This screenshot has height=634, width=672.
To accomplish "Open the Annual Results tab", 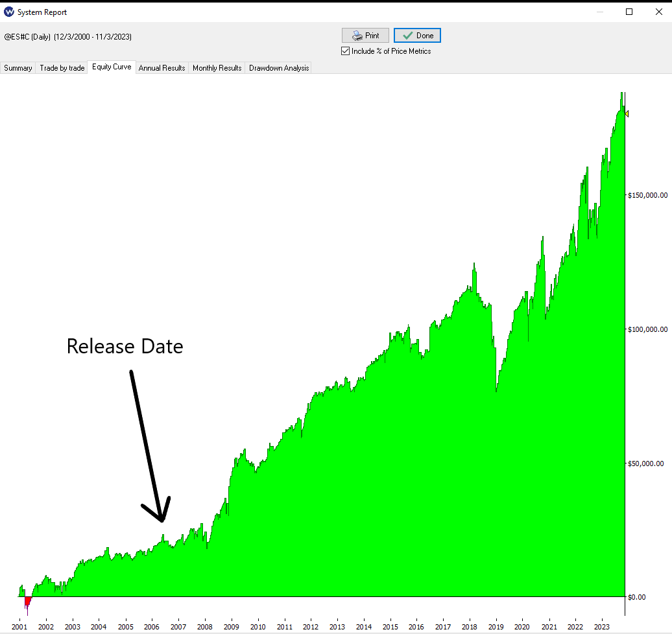I will coord(162,67).
